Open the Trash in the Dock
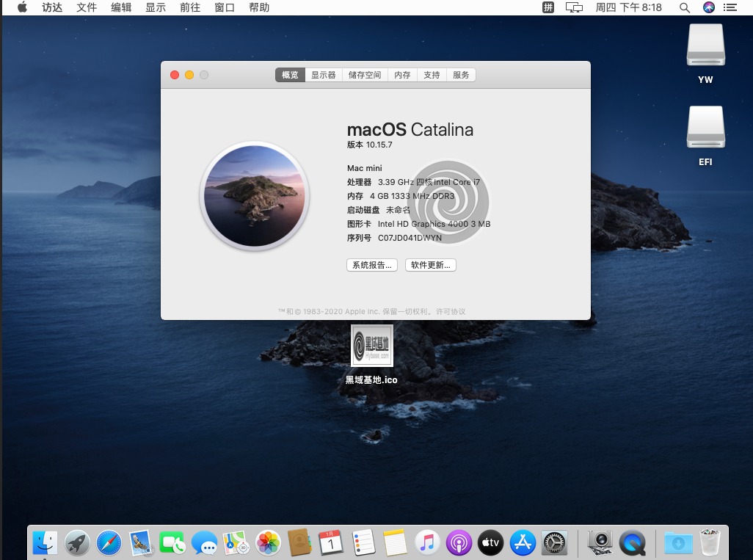Viewport: 753px width, 560px height. tap(710, 542)
